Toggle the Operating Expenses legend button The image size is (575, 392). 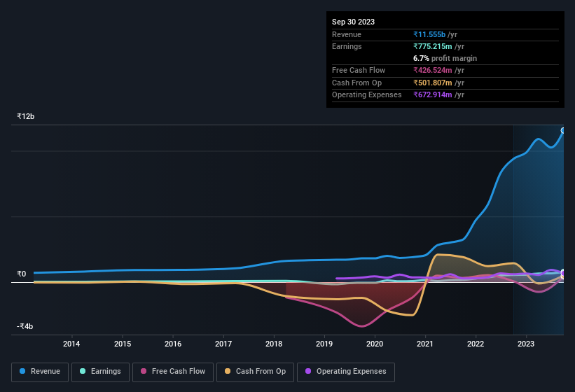(x=346, y=372)
